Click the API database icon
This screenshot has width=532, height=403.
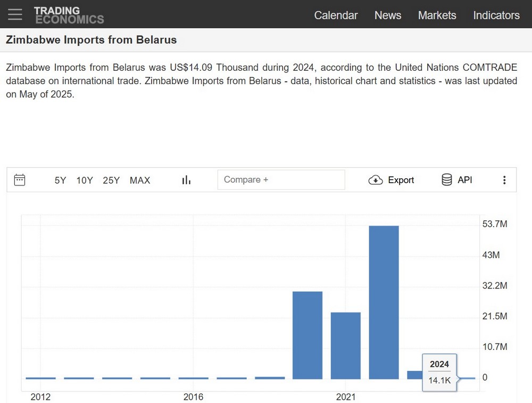(447, 180)
